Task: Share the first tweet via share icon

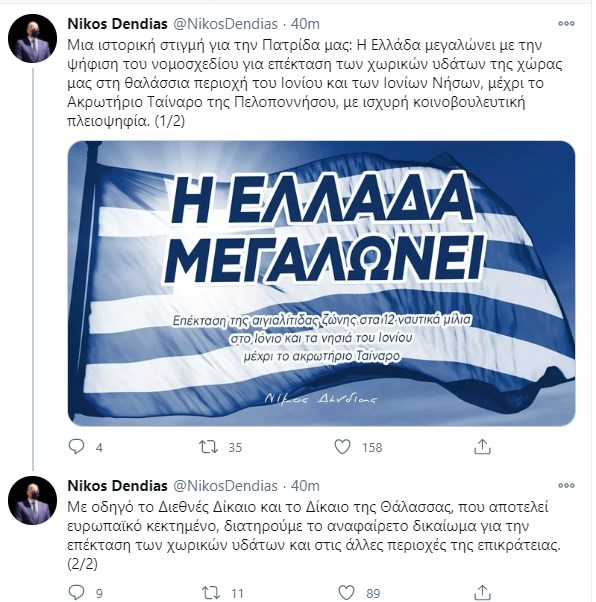Action: coord(482,447)
